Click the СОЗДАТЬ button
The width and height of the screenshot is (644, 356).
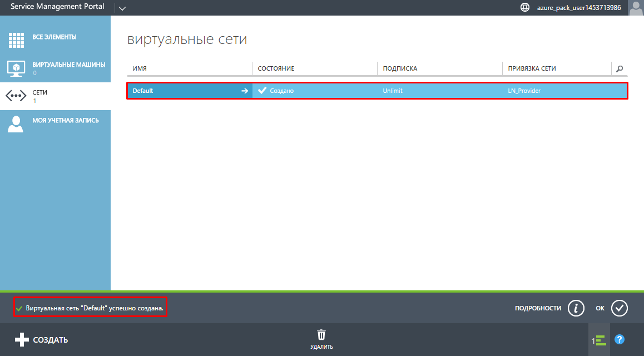pyautogui.click(x=42, y=339)
